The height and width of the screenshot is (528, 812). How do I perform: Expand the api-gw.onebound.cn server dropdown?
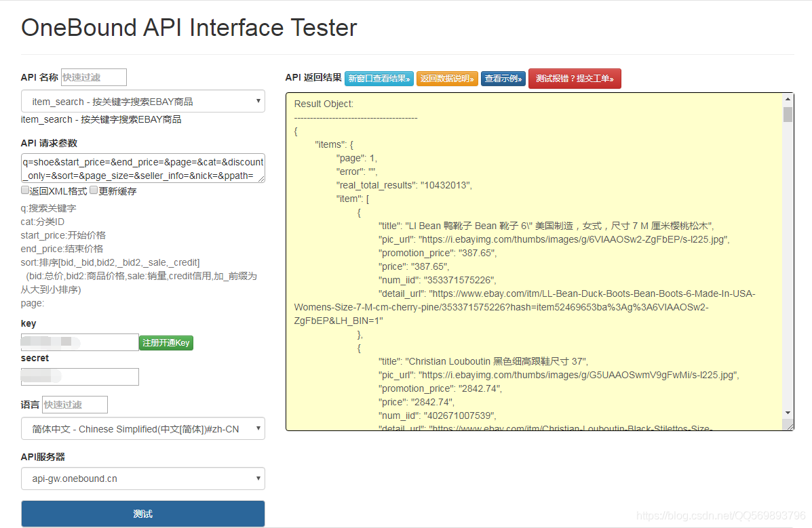(x=143, y=479)
